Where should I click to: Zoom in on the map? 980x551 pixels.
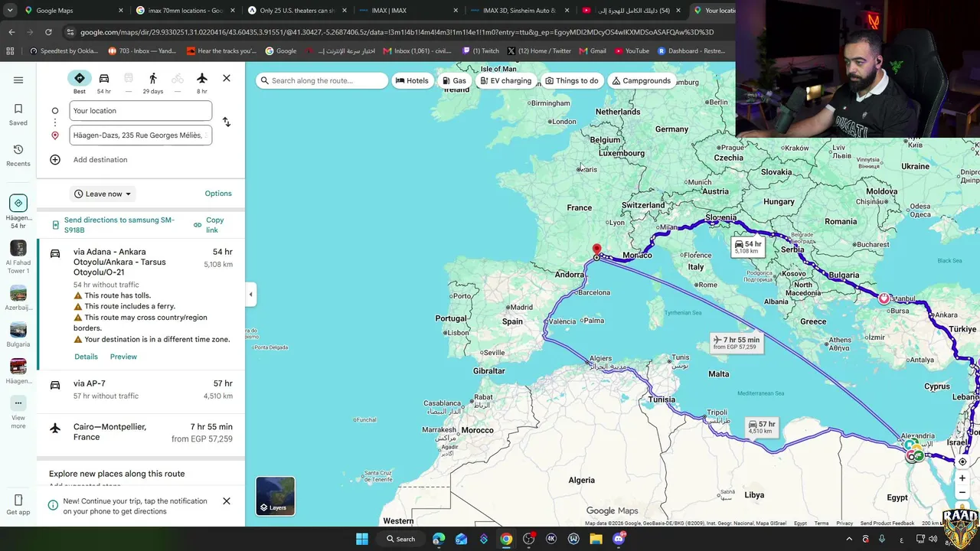click(x=962, y=478)
